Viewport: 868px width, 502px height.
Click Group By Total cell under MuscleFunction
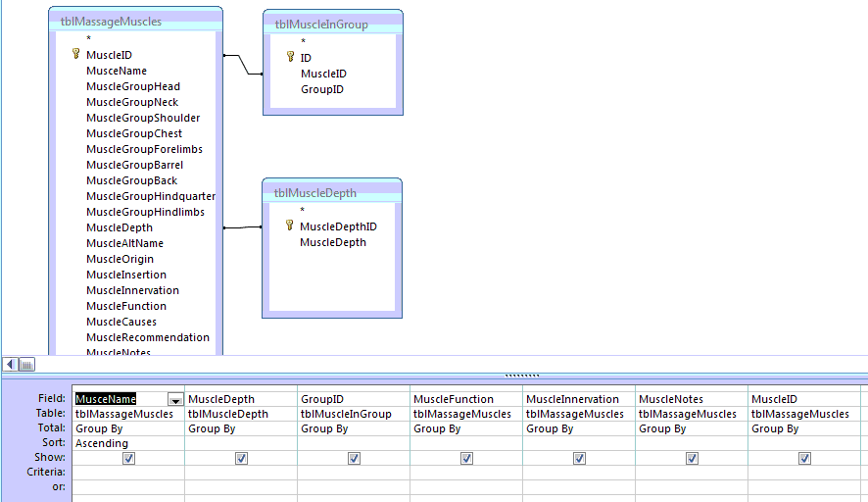point(466,428)
